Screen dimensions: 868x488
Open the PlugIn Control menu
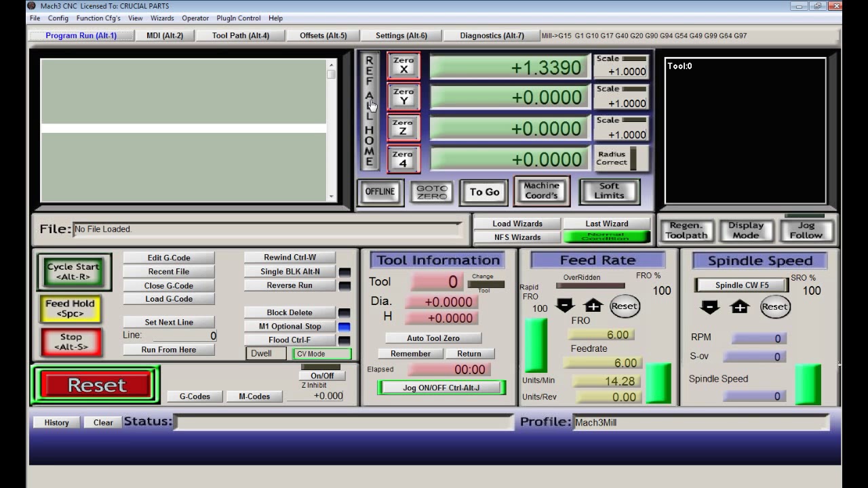point(239,18)
